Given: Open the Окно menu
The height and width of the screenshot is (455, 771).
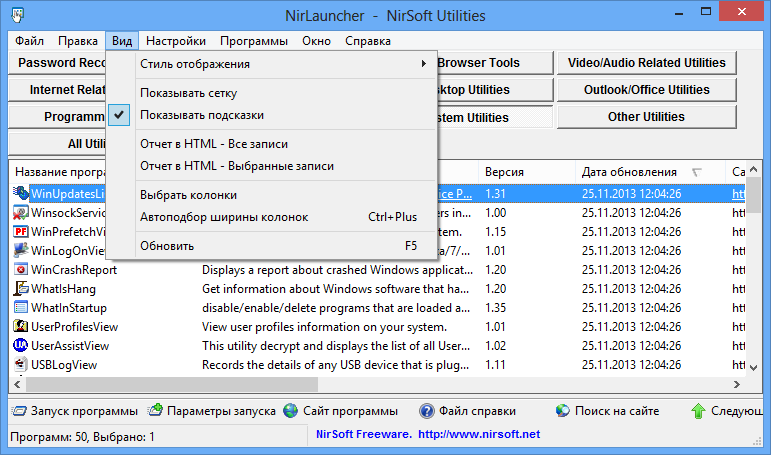Looking at the screenshot, I should tap(316, 41).
